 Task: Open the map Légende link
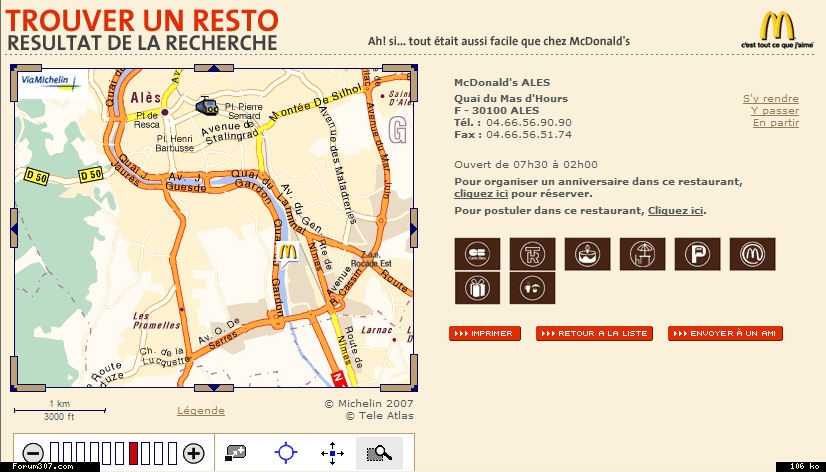pyautogui.click(x=201, y=410)
